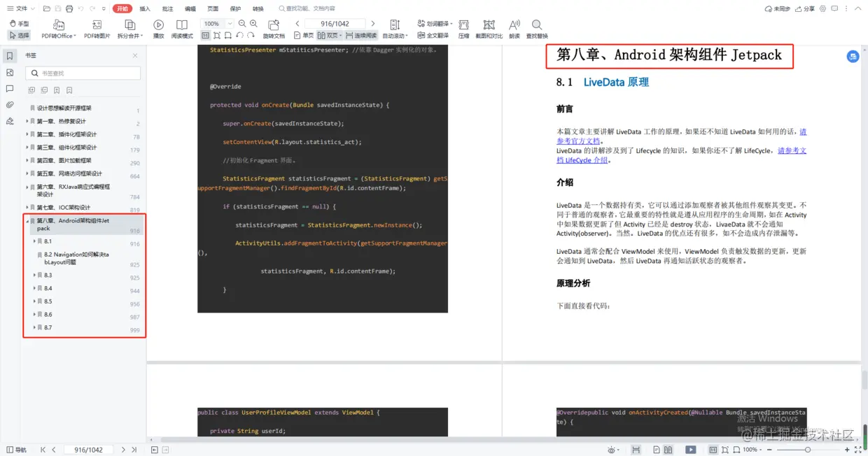Click the vertical scrollbar on the right

click(864, 380)
